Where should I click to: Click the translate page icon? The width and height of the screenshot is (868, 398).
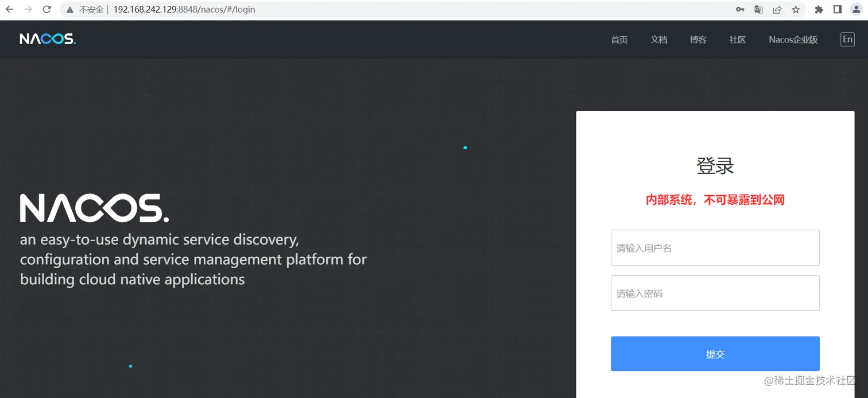tap(759, 10)
